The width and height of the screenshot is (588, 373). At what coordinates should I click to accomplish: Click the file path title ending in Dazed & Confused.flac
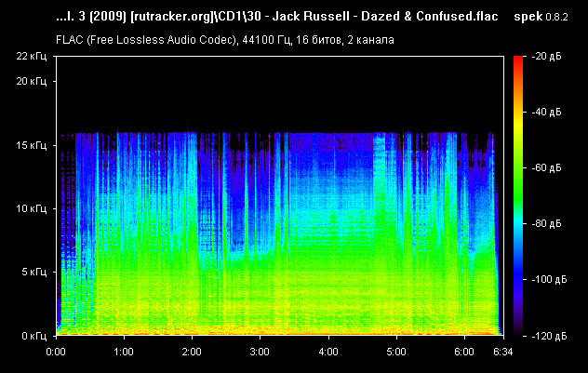point(276,17)
